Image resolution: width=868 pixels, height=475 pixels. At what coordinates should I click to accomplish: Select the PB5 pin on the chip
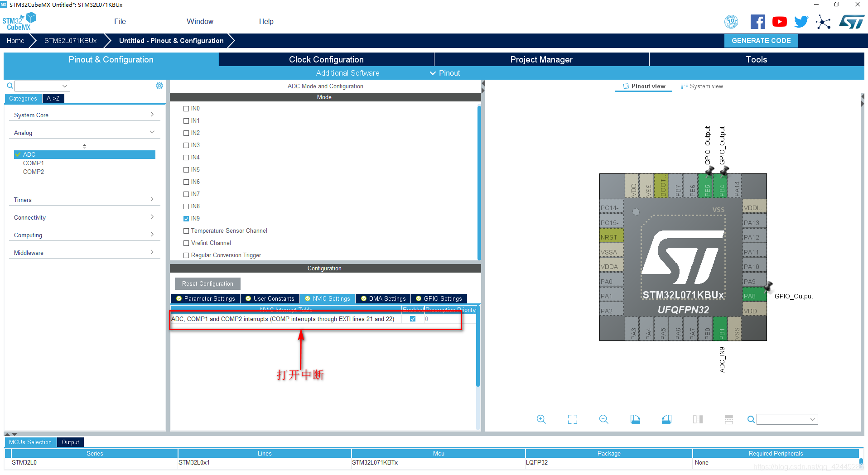707,187
